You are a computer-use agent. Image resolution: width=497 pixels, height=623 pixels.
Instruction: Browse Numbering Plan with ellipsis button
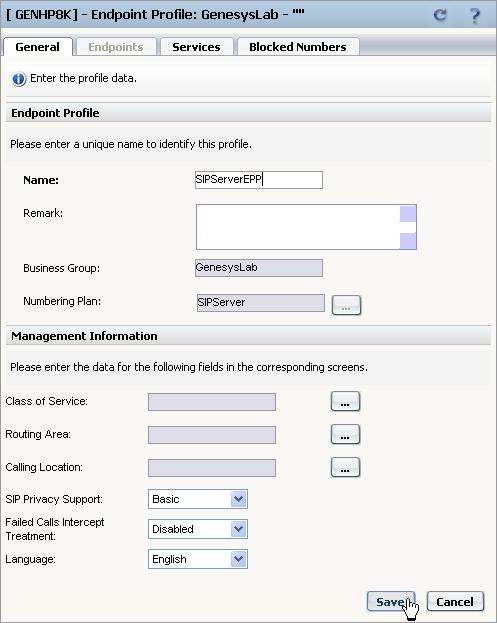(346, 305)
